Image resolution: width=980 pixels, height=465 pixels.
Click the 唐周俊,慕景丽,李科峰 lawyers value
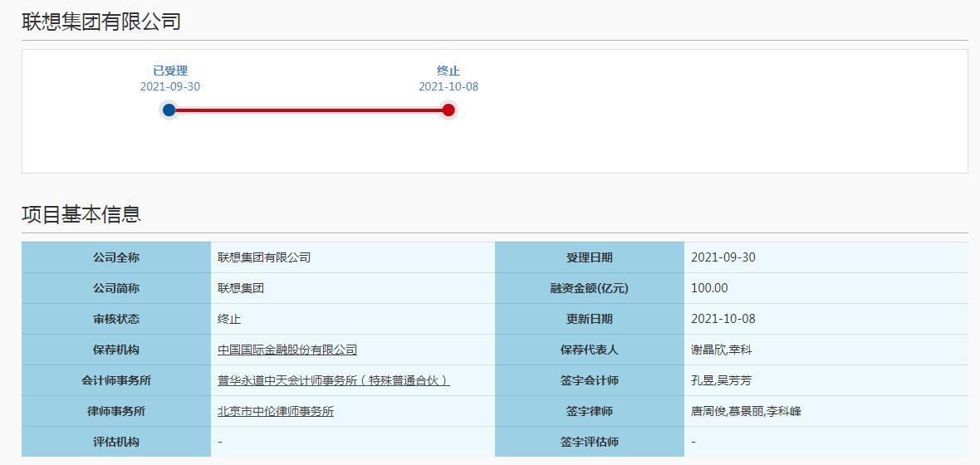747,411
